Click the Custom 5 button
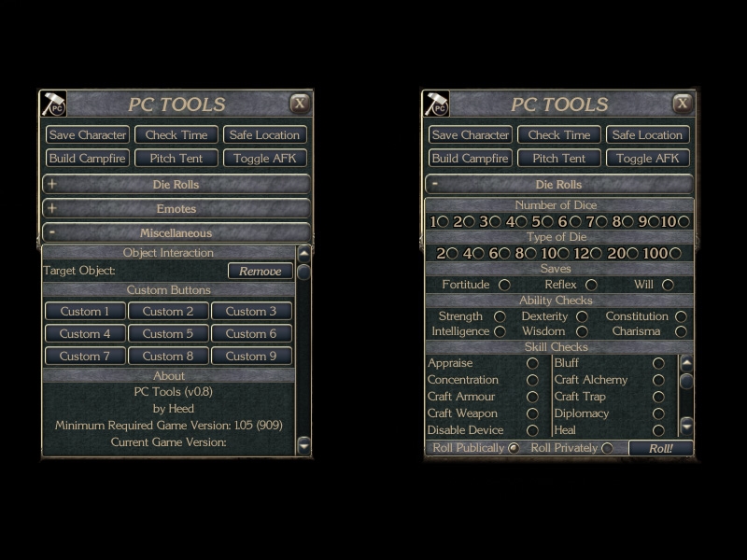The image size is (747, 560). point(168,333)
